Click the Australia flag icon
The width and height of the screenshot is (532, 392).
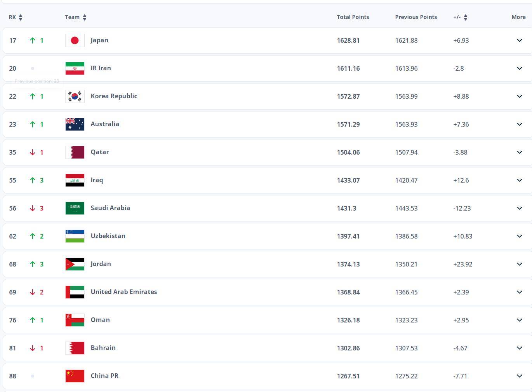click(75, 124)
